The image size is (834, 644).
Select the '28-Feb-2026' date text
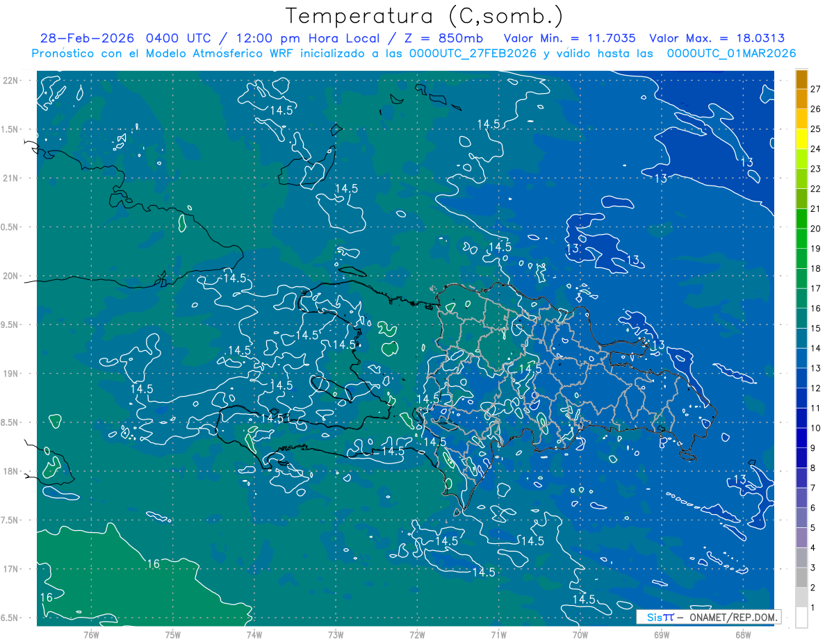click(88, 38)
